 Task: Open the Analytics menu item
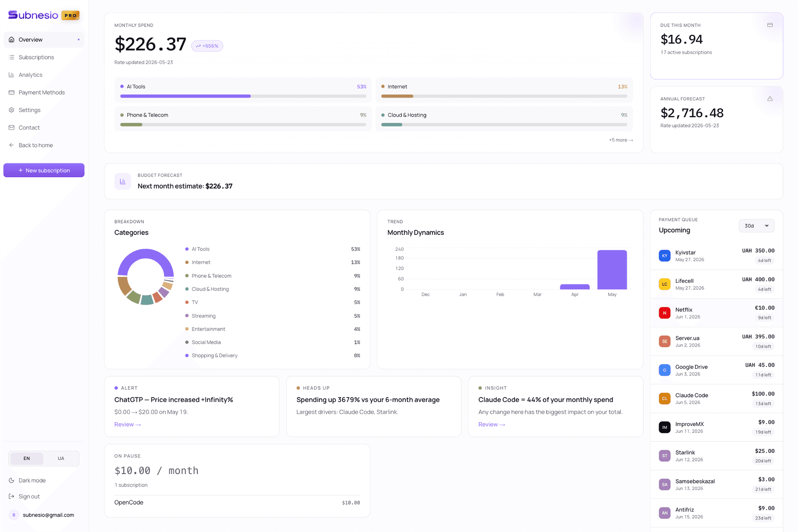coord(44,75)
